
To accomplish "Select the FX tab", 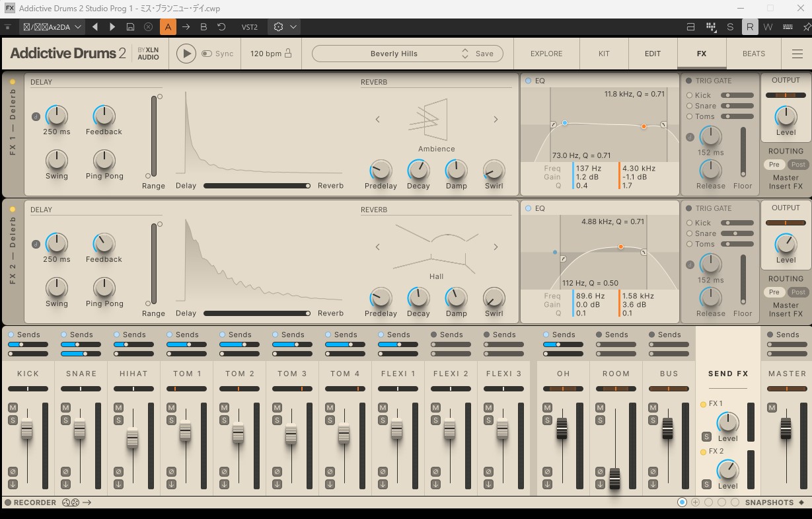I will click(702, 54).
